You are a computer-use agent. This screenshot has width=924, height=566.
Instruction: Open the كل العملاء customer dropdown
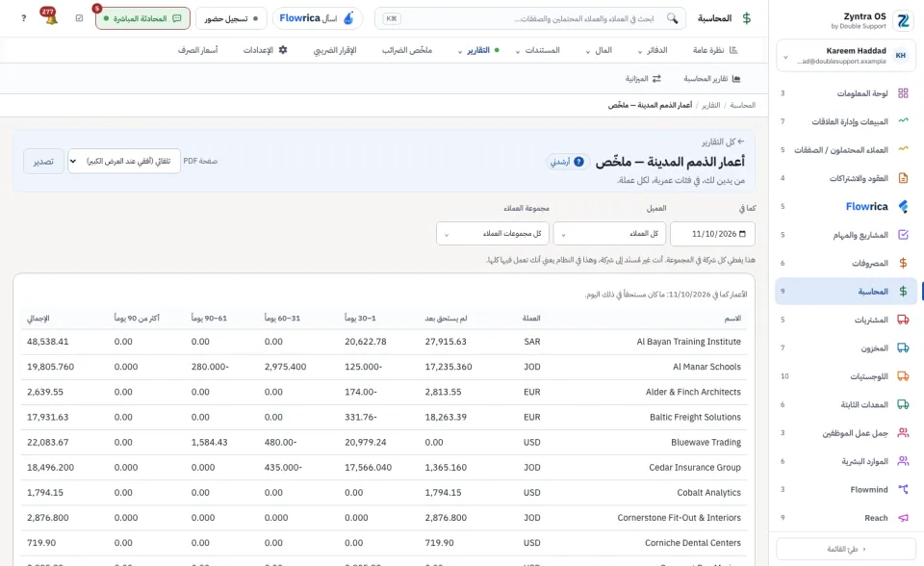(609, 234)
